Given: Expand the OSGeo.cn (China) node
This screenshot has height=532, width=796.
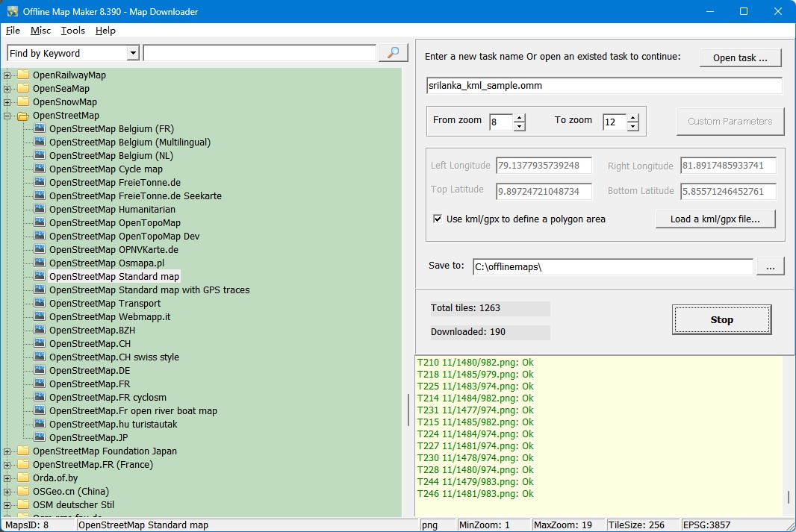Looking at the screenshot, I should point(7,492).
